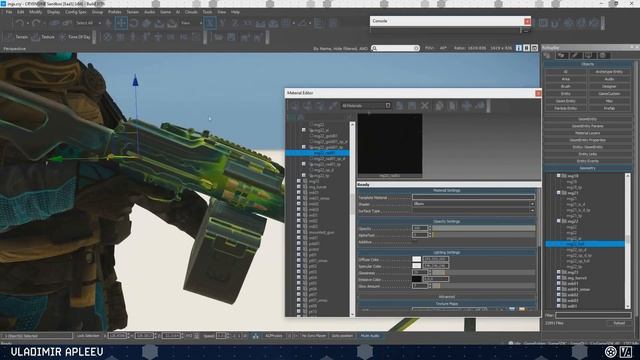Open the Modify menu
The image size is (640, 360).
click(36, 12)
